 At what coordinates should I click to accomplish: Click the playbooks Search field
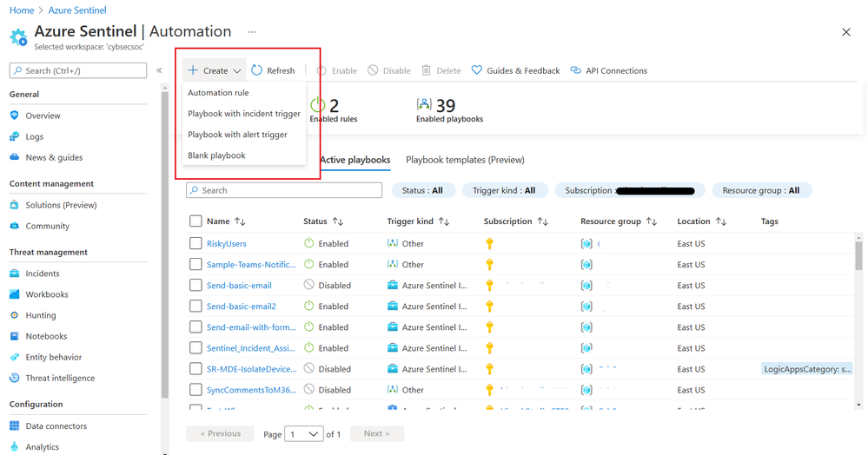[x=284, y=190]
